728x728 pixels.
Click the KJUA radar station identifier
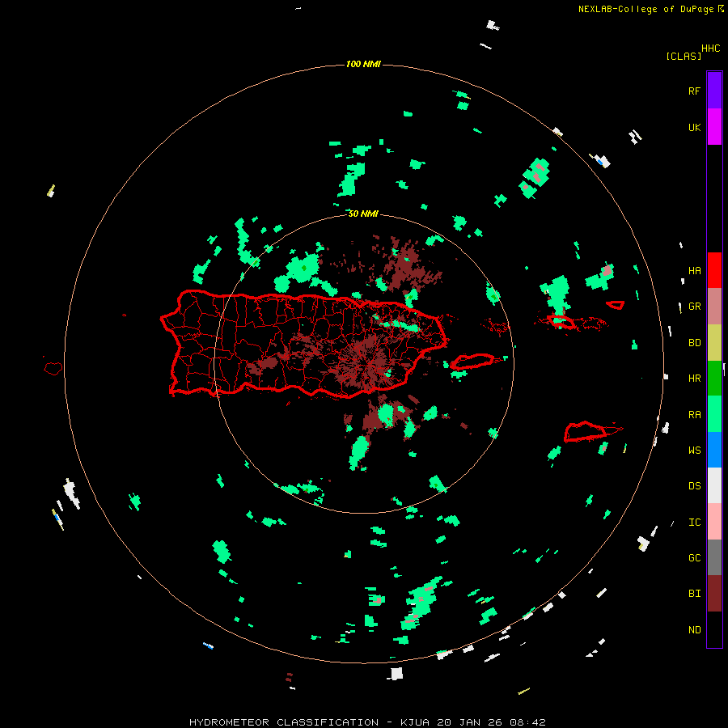(x=415, y=722)
